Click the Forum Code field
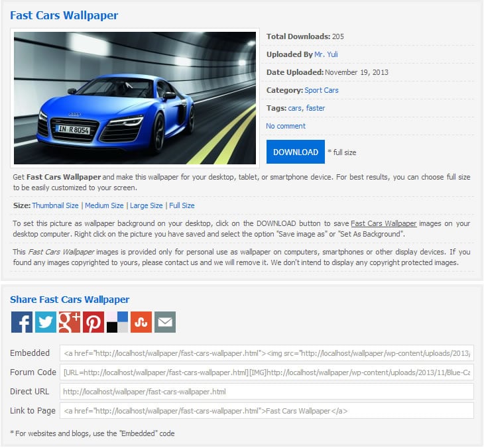 [267, 372]
